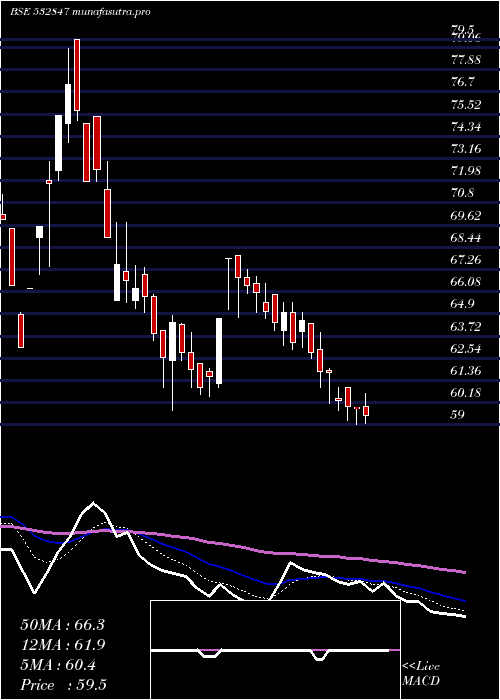Click the 60.18 price axis label
The image size is (500, 700).
click(466, 393)
